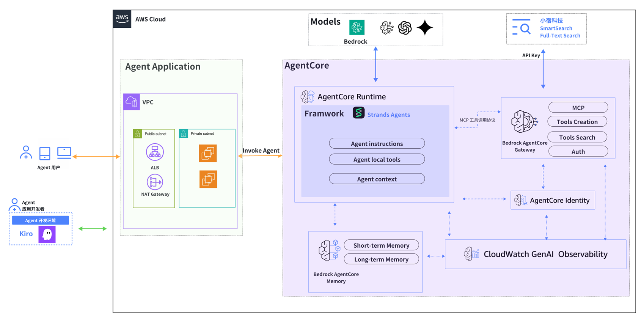644x319 pixels.
Task: Click the Kiro ghost icon
Action: coord(47,234)
